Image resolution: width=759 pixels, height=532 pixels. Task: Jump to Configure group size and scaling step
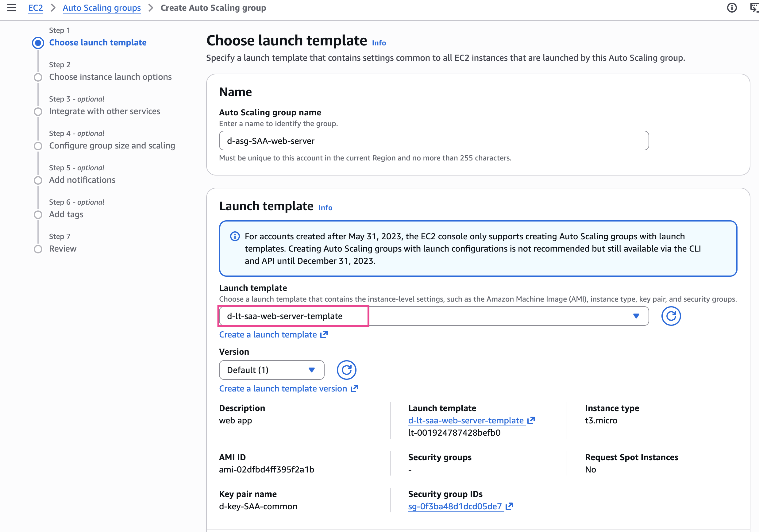(112, 145)
